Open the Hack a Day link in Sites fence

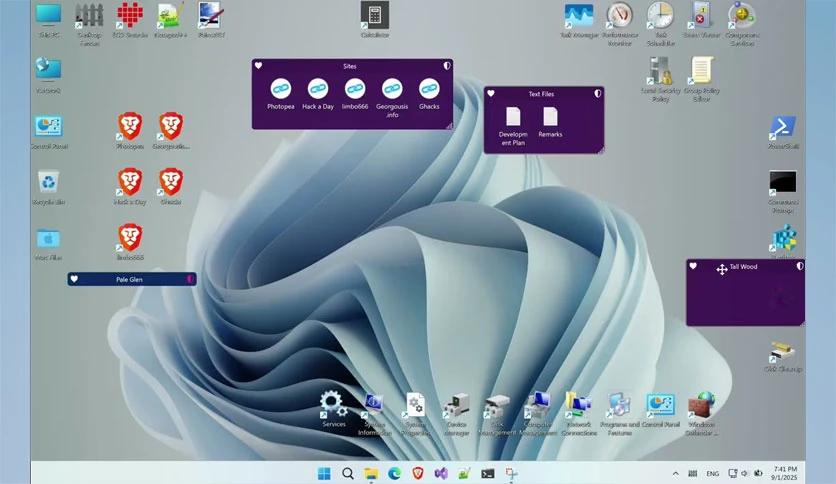pyautogui.click(x=318, y=94)
